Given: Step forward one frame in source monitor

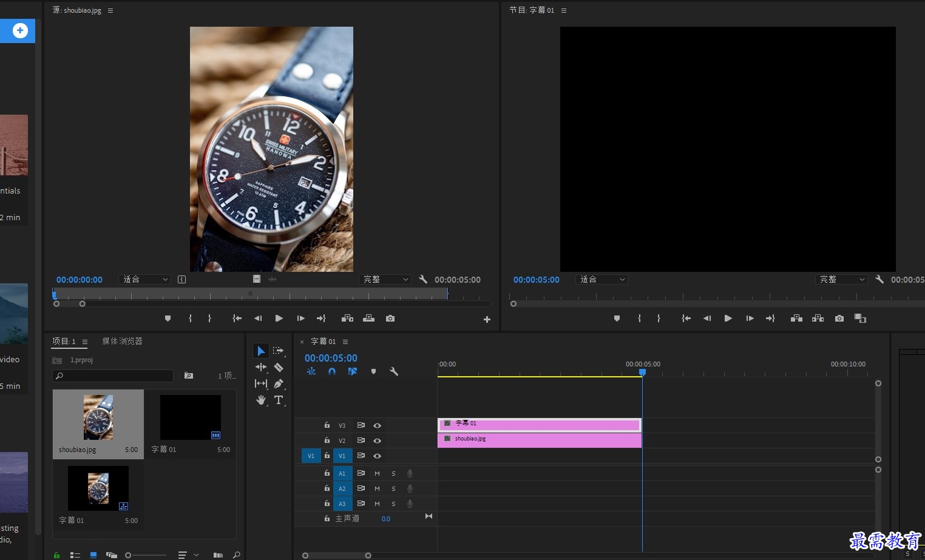Looking at the screenshot, I should pos(300,319).
